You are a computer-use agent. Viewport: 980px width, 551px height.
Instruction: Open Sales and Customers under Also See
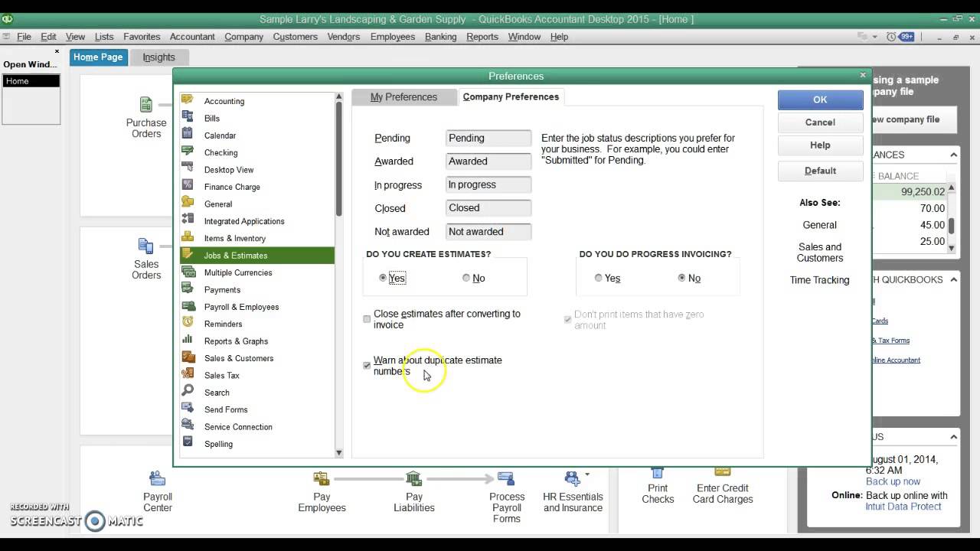pyautogui.click(x=819, y=253)
